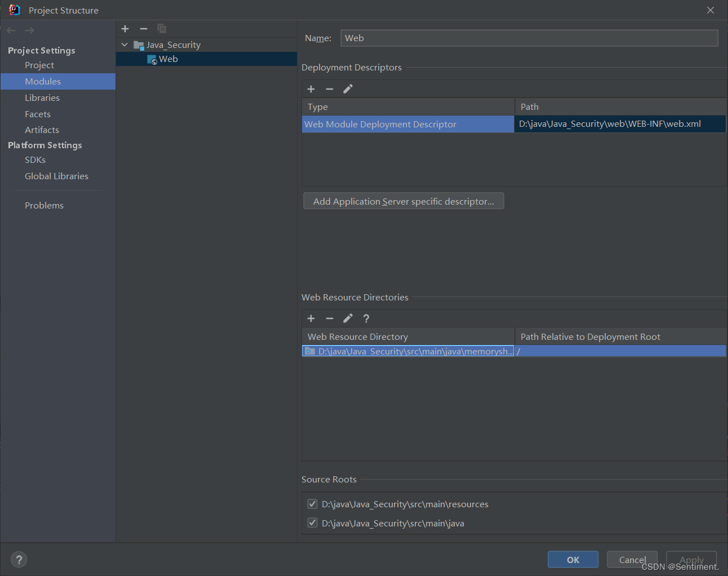Screen dimensions: 728x576
Task: Close the Project Structure dialog
Action: pyautogui.click(x=711, y=10)
